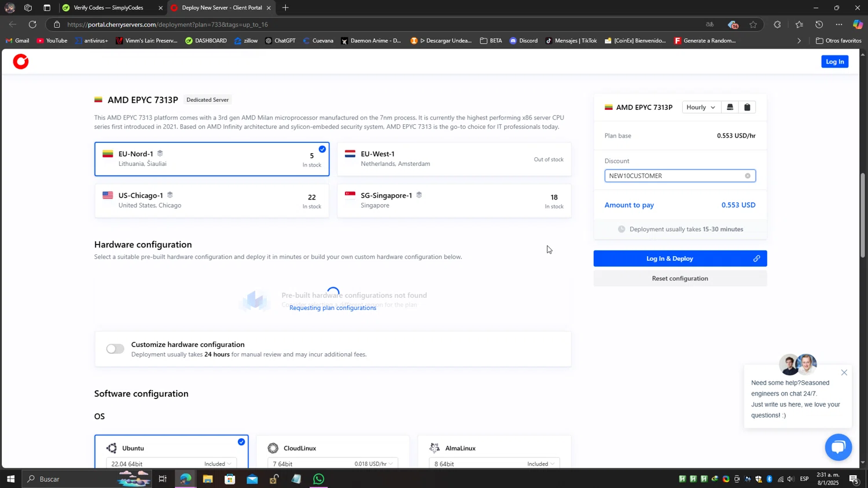Click the Cherry Servers logo

tap(21, 61)
